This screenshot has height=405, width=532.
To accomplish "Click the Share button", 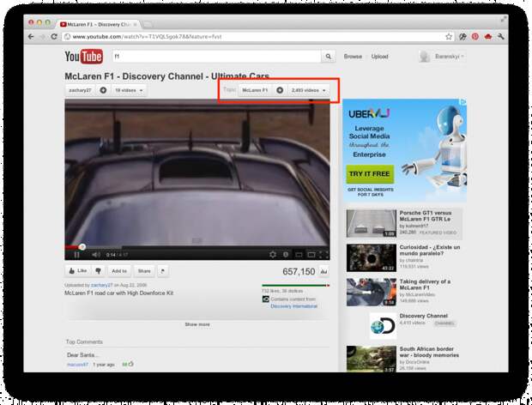I will [x=144, y=270].
